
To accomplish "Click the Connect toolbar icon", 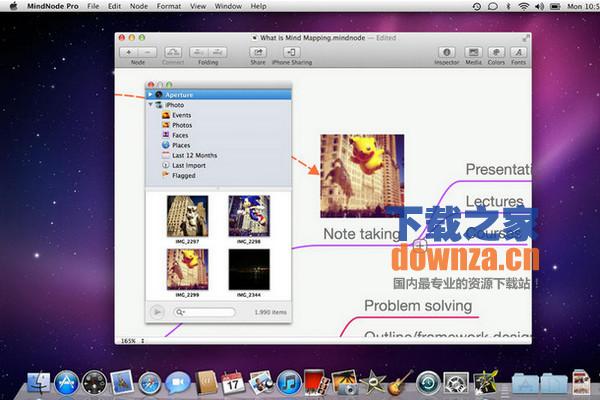I will [x=173, y=52].
